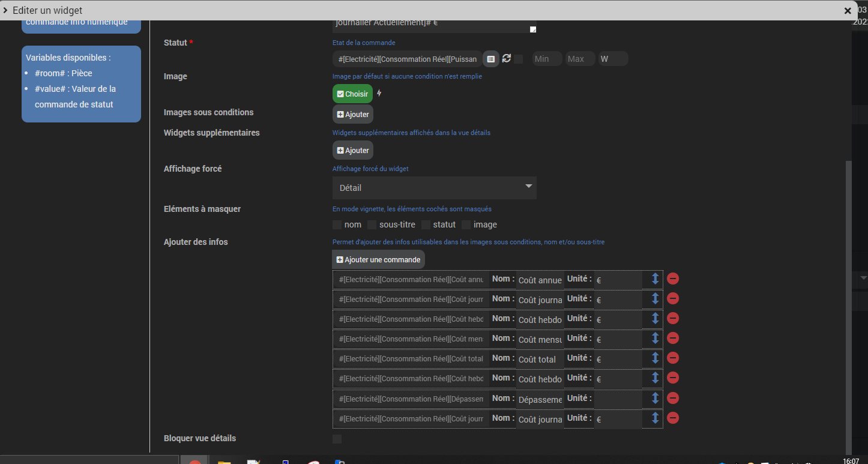Remove the Coût annuel command row
The image size is (868, 464).
[673, 279]
